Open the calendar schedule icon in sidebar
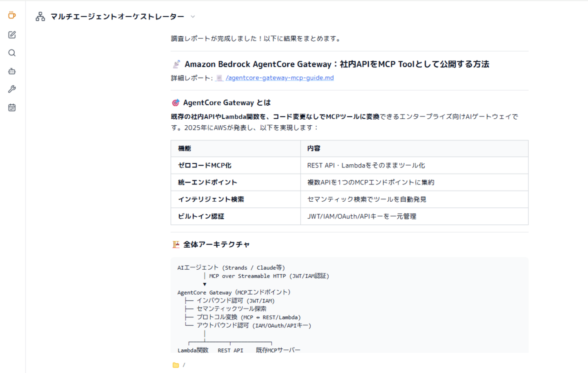588x373 pixels. (12, 108)
